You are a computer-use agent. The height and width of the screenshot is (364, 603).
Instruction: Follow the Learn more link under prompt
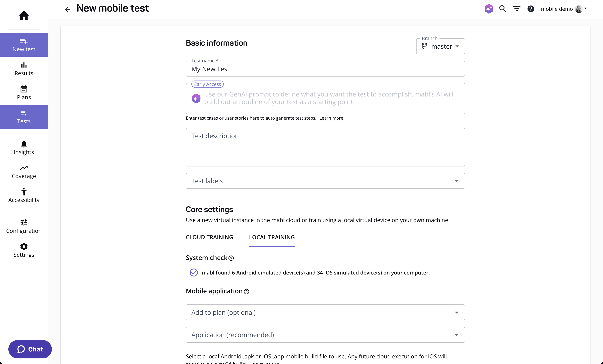331,118
